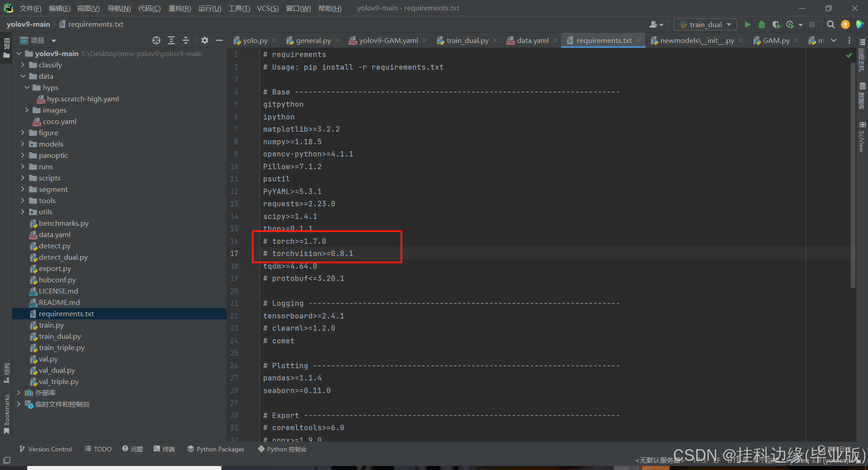Switch to the train_dual.py tab
This screenshot has height=470, width=868.
pyautogui.click(x=467, y=41)
